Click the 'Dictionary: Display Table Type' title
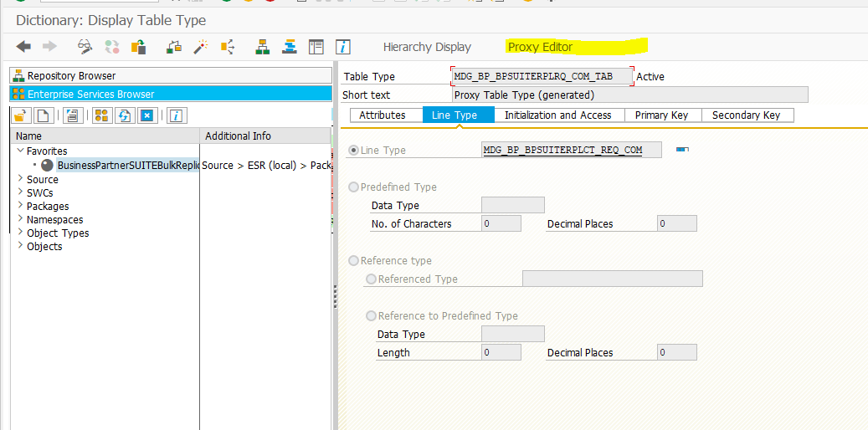Image resolution: width=868 pixels, height=430 pixels. point(110,20)
